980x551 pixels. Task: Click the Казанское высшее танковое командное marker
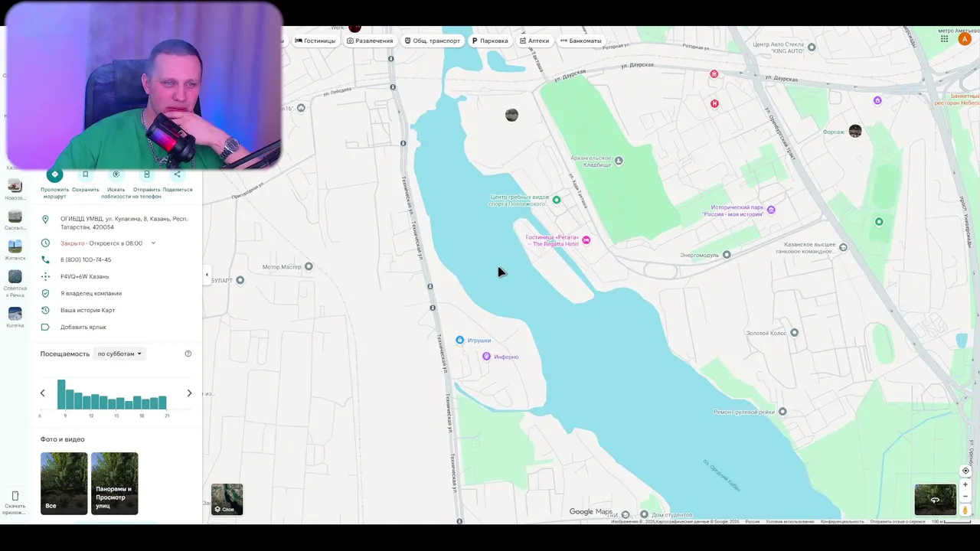[x=843, y=247]
